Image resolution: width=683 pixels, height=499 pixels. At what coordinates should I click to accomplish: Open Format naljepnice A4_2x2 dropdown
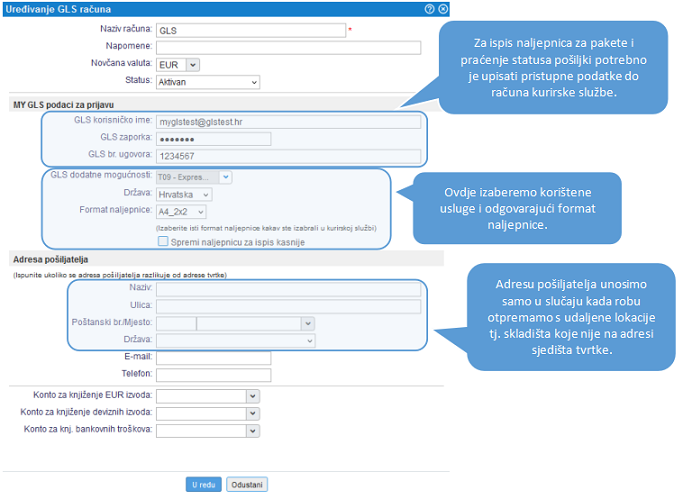[181, 212]
